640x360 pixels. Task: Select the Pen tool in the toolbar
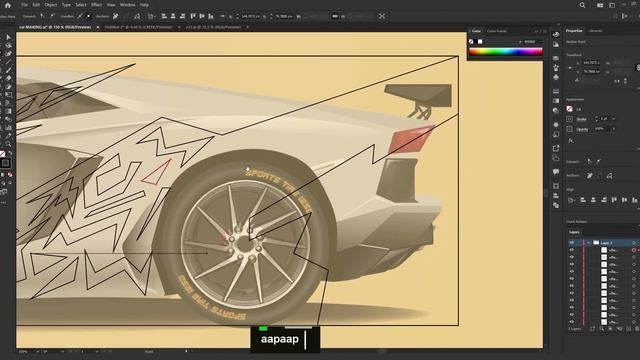8,53
